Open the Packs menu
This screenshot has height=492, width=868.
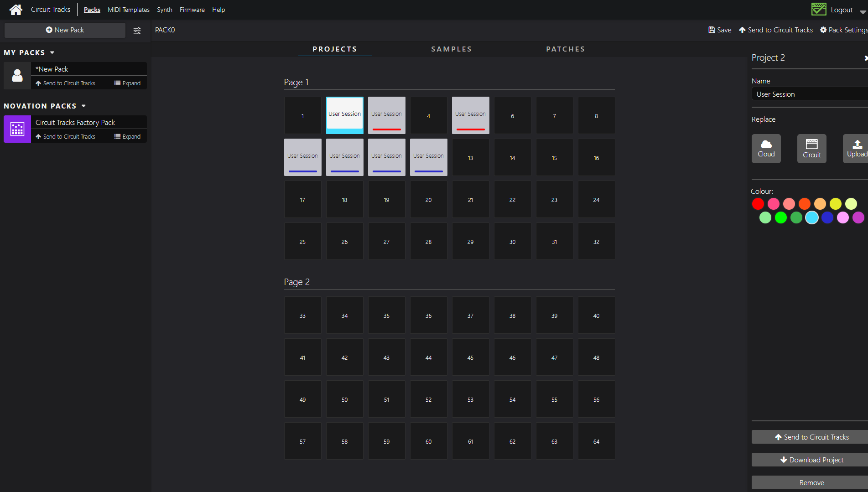click(x=92, y=10)
